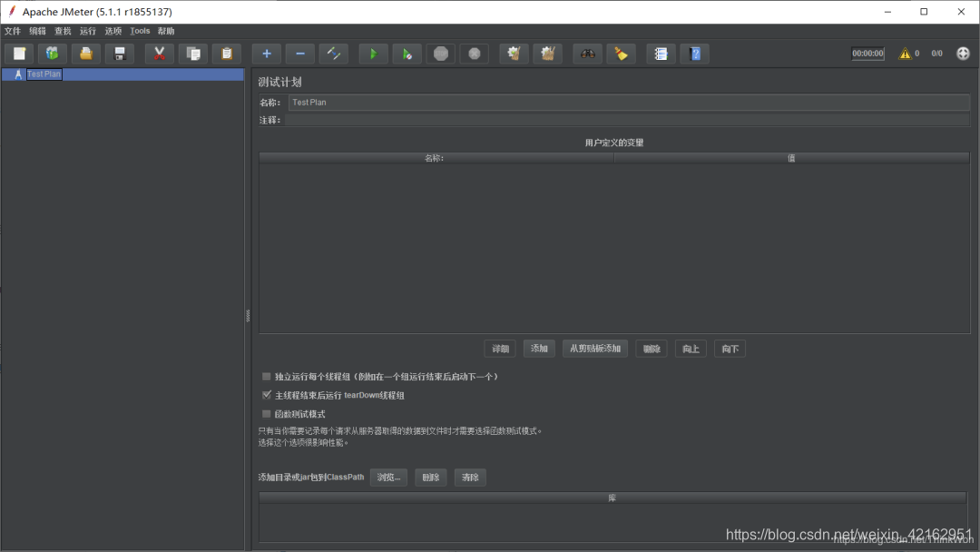The image size is (980, 552).
Task: Start the test run
Action: [x=373, y=54]
